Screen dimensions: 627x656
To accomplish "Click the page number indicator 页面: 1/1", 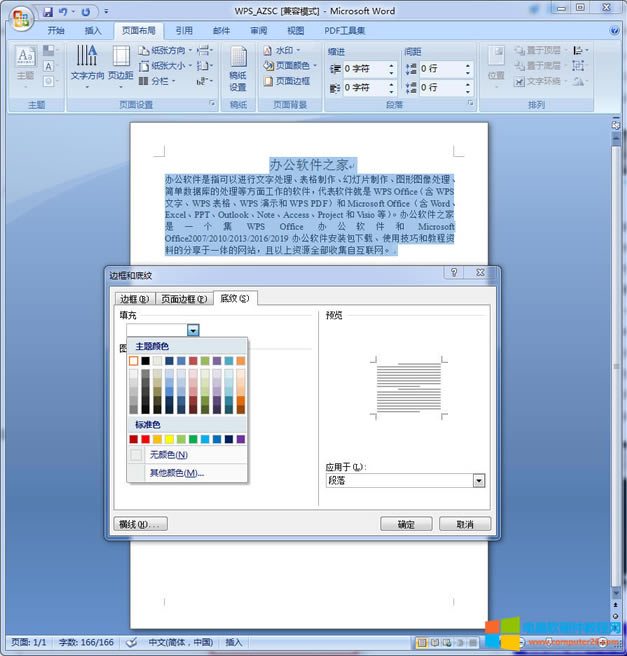I will (x=28, y=642).
